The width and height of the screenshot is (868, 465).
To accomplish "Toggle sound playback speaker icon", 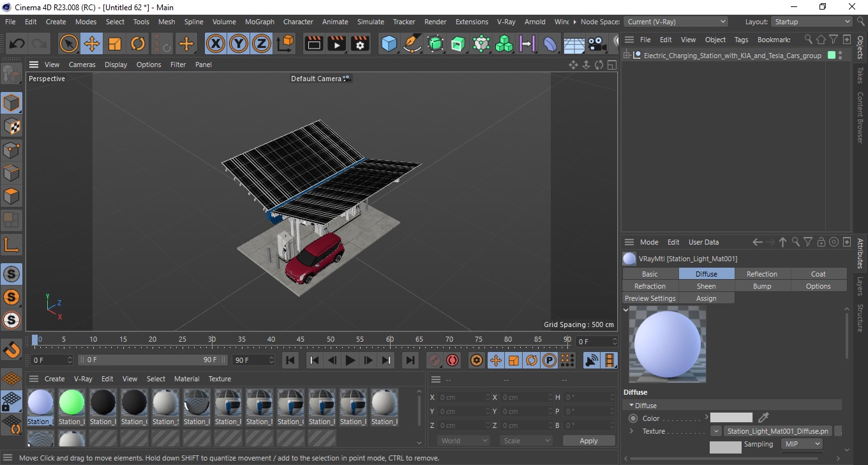I will 592,360.
